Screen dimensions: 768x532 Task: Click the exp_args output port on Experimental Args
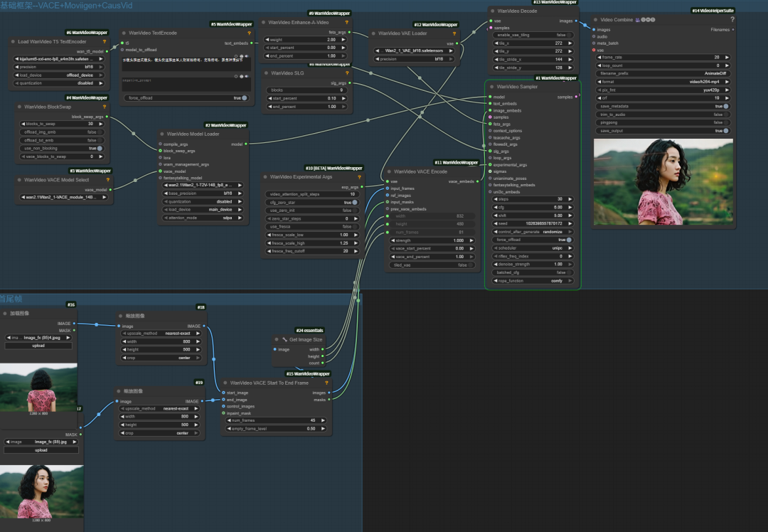pos(361,187)
